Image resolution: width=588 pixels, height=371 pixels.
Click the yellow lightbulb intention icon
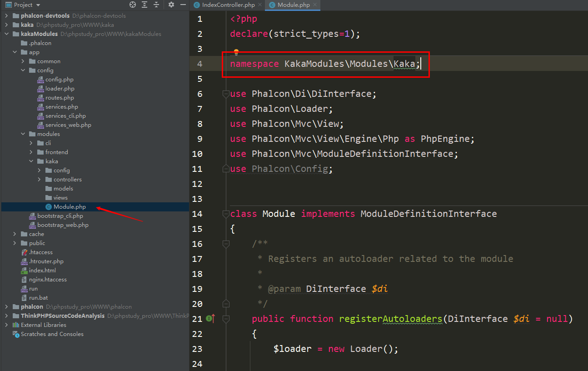tap(236, 52)
